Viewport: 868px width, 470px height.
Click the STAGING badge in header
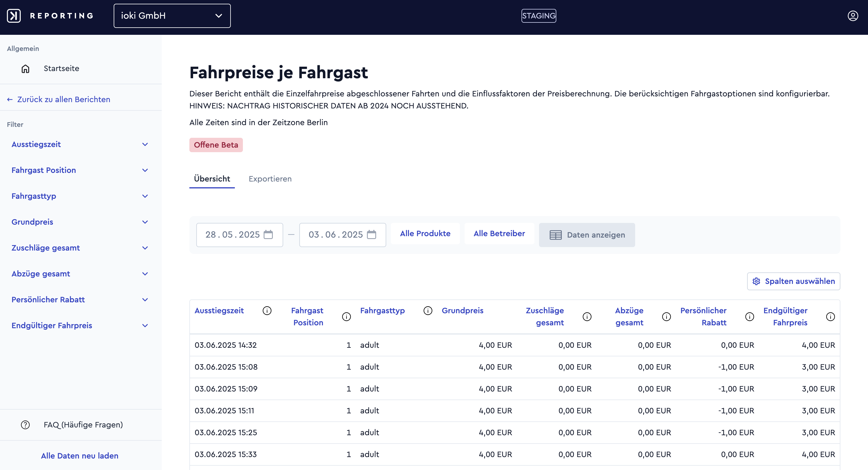(x=539, y=16)
